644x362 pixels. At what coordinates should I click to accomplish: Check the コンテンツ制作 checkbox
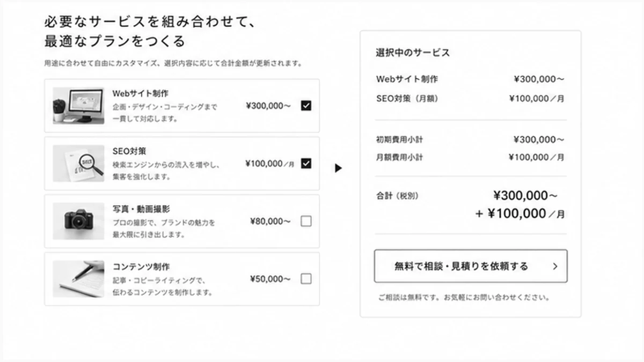pos(306,279)
